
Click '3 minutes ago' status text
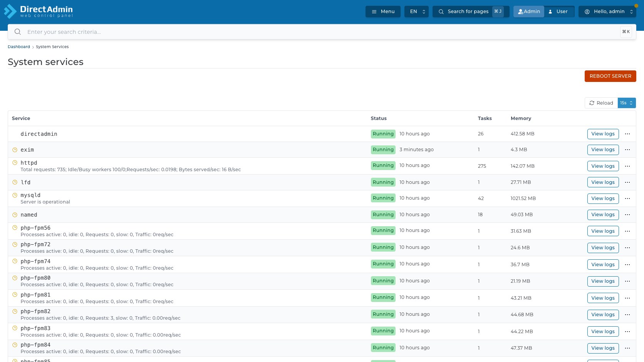click(x=416, y=150)
